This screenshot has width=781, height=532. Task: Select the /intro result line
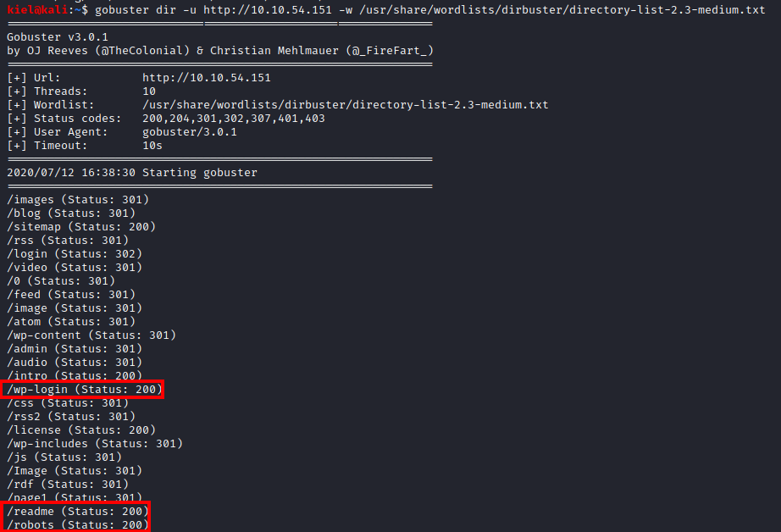click(x=75, y=376)
